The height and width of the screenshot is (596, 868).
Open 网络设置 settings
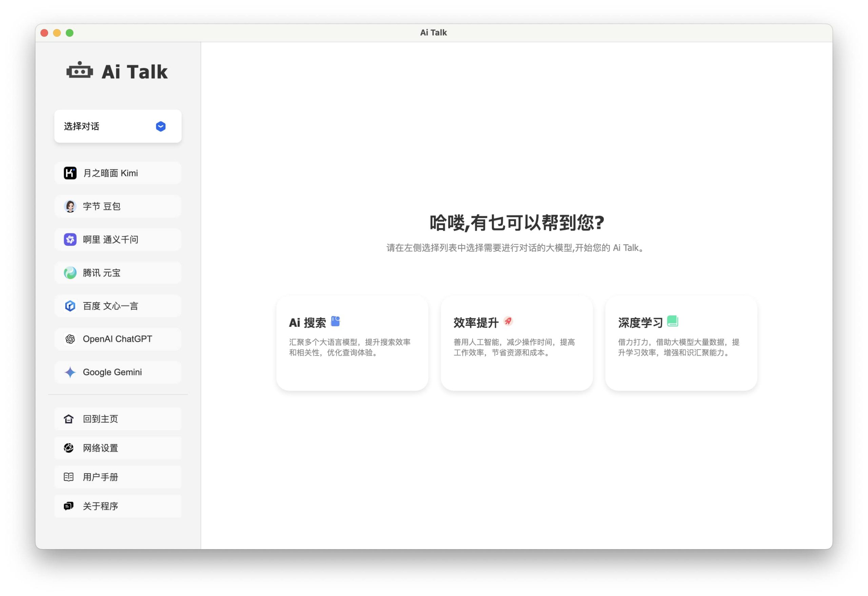pos(118,448)
